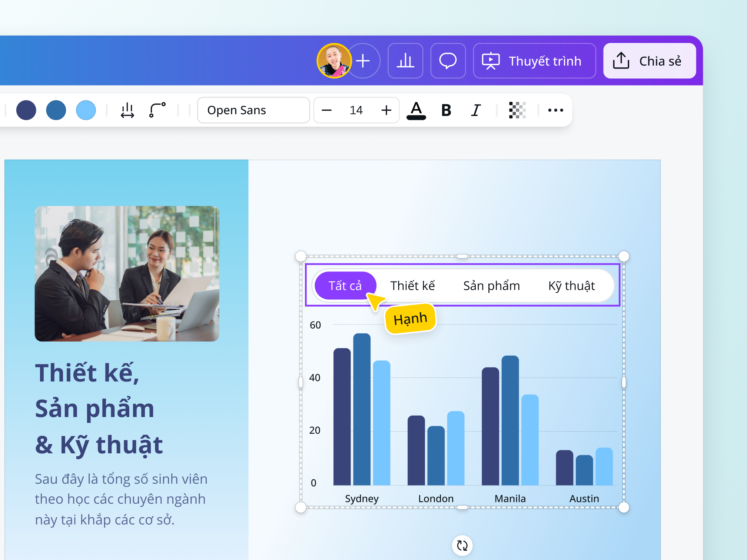Select the dark navy color swatch
Screen dimensions: 747x560
click(x=26, y=110)
